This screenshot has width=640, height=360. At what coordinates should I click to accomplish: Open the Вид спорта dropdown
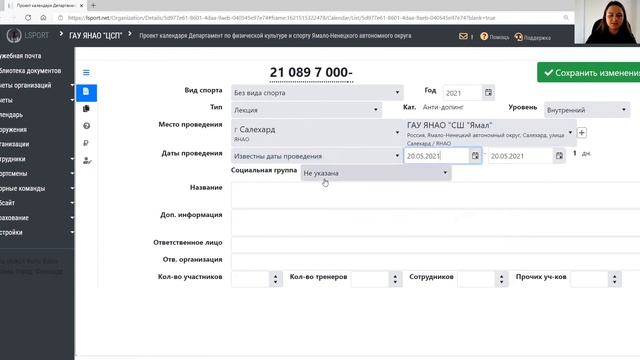pyautogui.click(x=317, y=93)
